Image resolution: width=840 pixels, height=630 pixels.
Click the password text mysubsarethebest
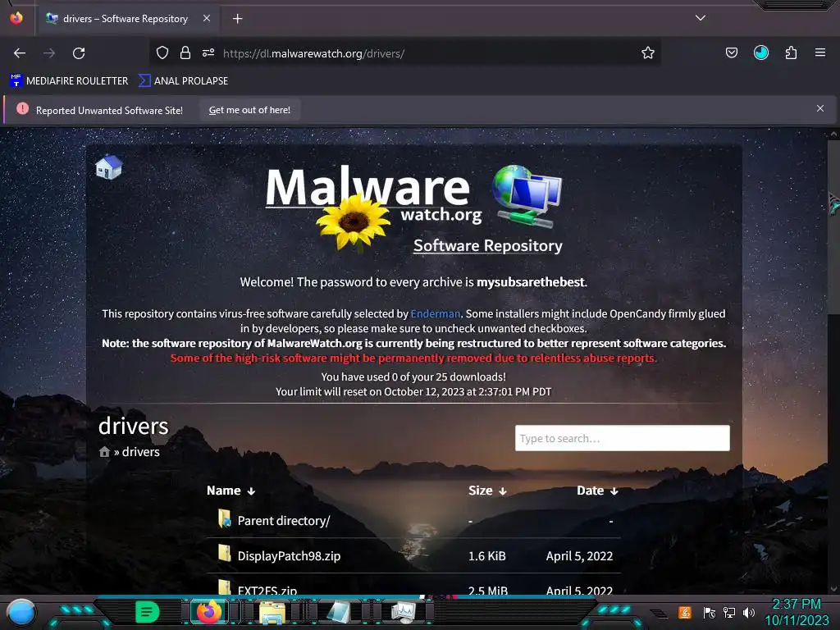point(531,282)
